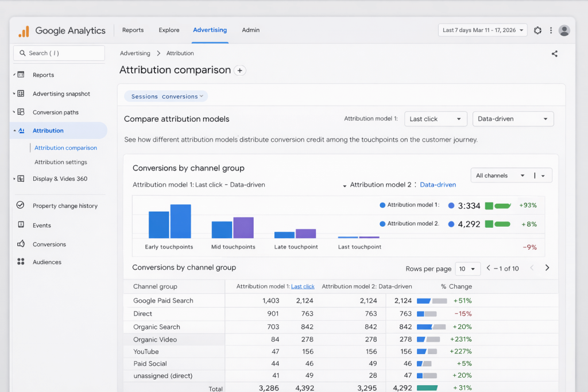The image size is (588, 392).
Task: Click the Channel group column header
Action: (x=155, y=286)
